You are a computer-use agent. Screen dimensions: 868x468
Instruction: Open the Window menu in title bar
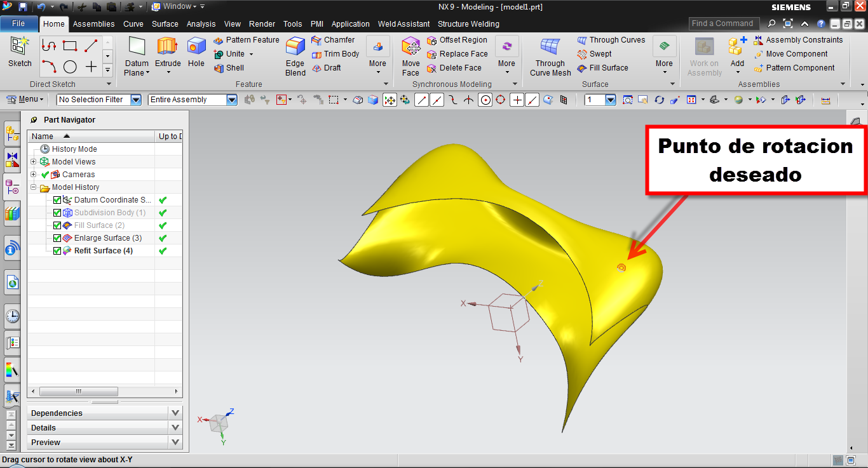(178, 6)
